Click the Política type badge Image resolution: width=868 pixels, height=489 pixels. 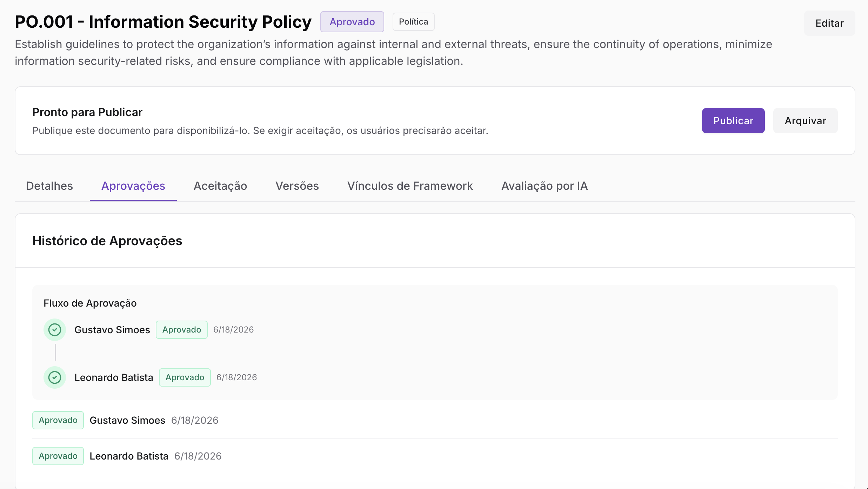tap(414, 22)
